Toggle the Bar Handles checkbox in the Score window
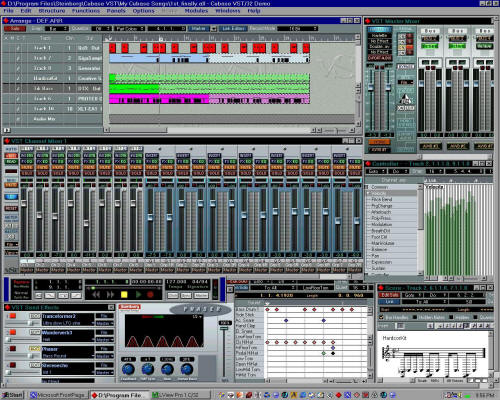This screenshot has height=400, width=500. coord(382,317)
